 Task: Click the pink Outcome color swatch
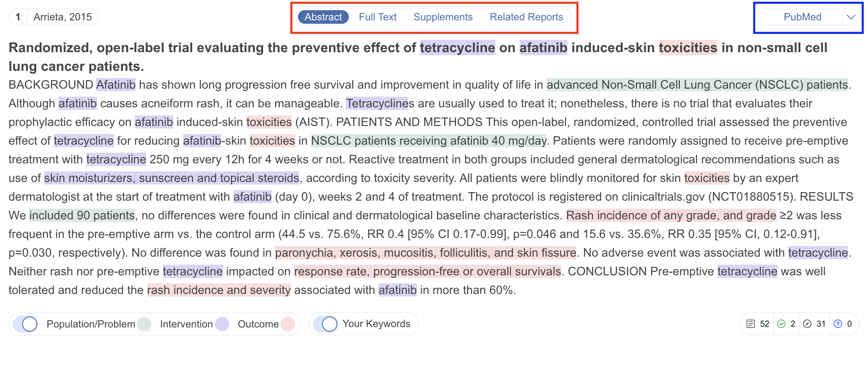(288, 324)
